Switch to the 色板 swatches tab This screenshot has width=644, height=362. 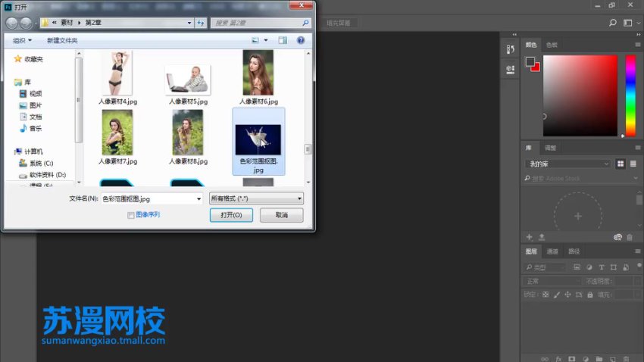point(552,45)
